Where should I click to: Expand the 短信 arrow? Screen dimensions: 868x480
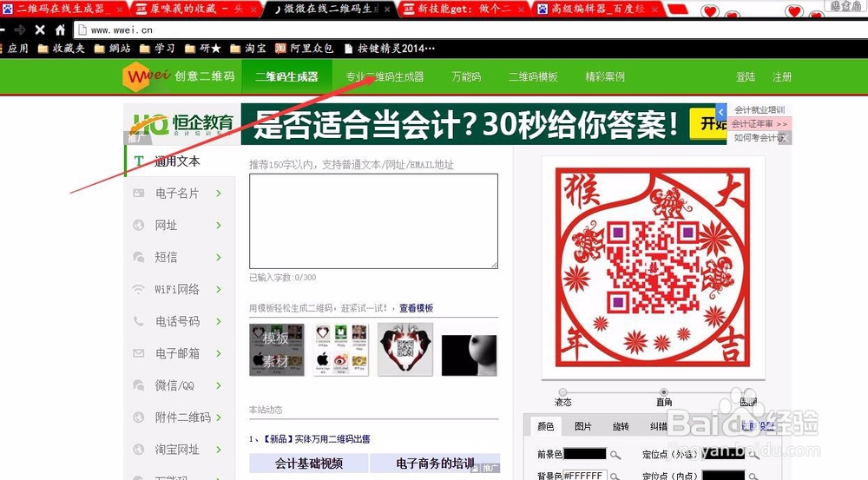219,258
